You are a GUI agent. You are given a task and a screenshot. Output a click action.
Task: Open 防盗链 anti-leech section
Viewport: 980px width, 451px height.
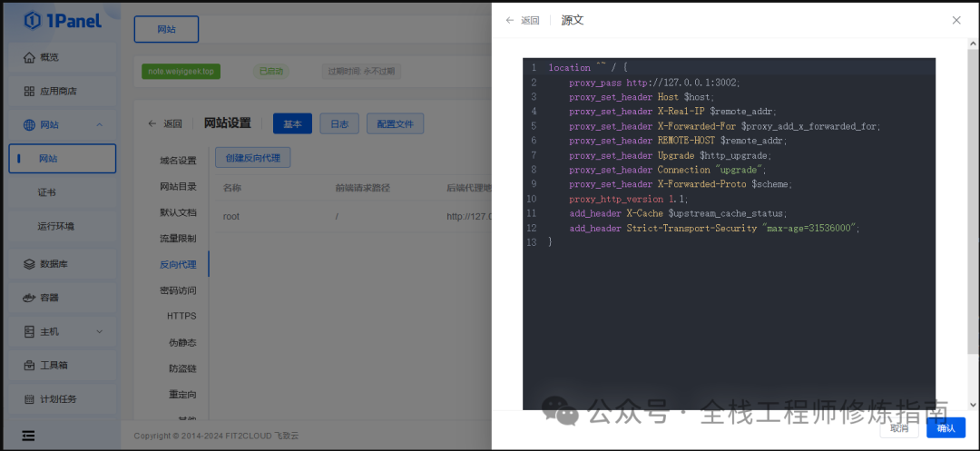pos(182,368)
